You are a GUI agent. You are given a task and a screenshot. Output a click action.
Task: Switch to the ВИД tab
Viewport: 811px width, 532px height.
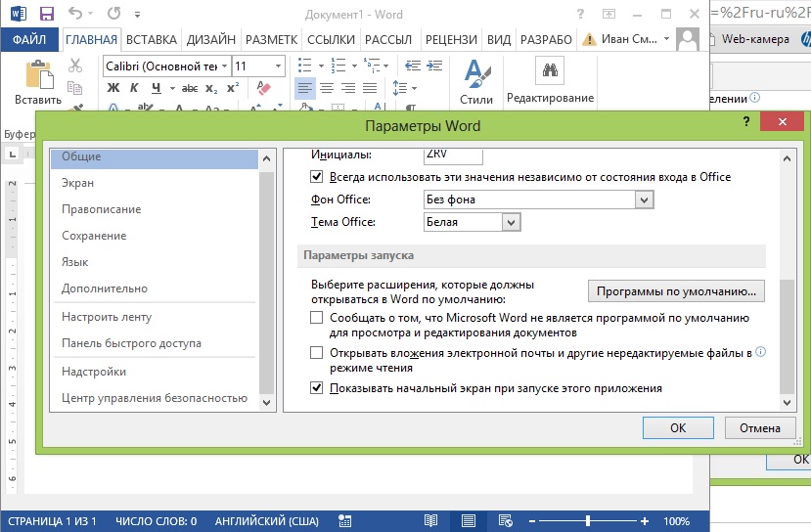tap(499, 39)
